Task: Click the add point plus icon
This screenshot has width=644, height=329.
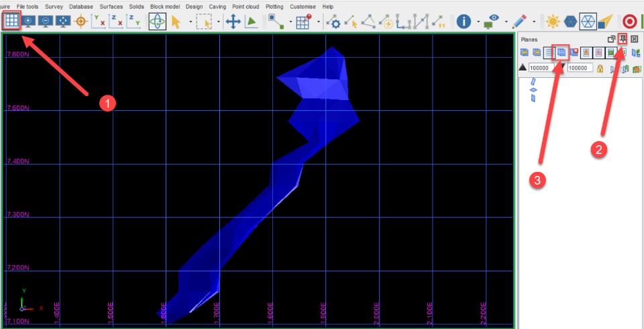Action: 386,21
